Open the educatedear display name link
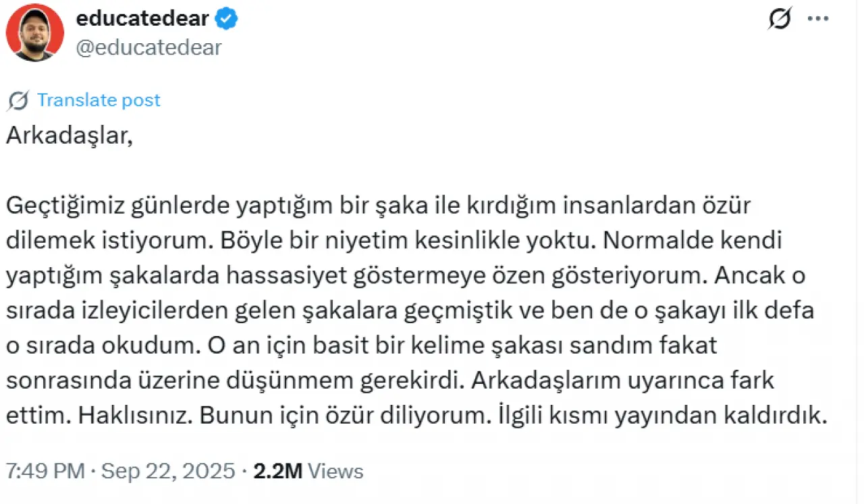This screenshot has height=504, width=864. coord(142,19)
